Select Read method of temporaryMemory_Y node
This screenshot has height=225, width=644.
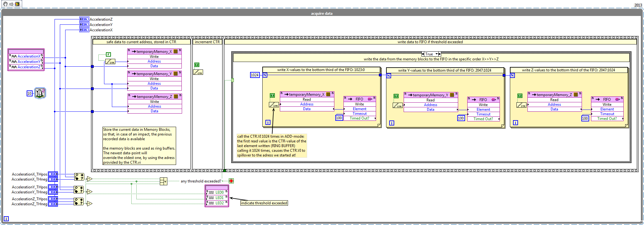[x=431, y=100]
